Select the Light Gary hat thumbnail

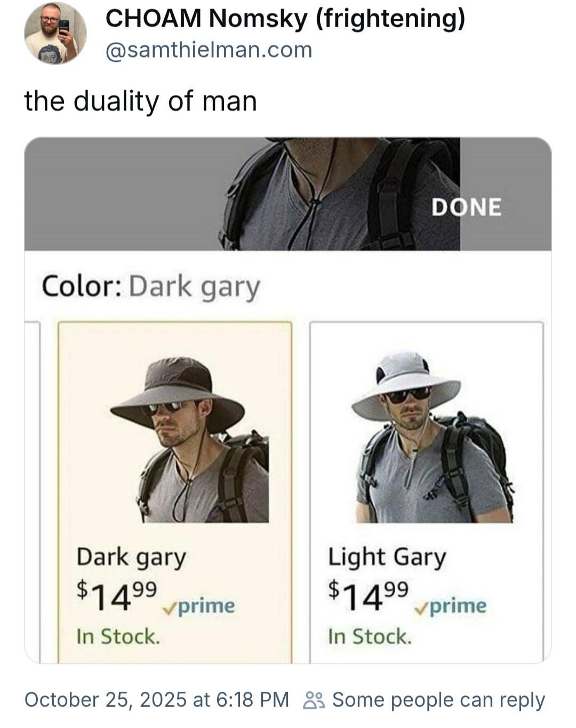tap(434, 437)
